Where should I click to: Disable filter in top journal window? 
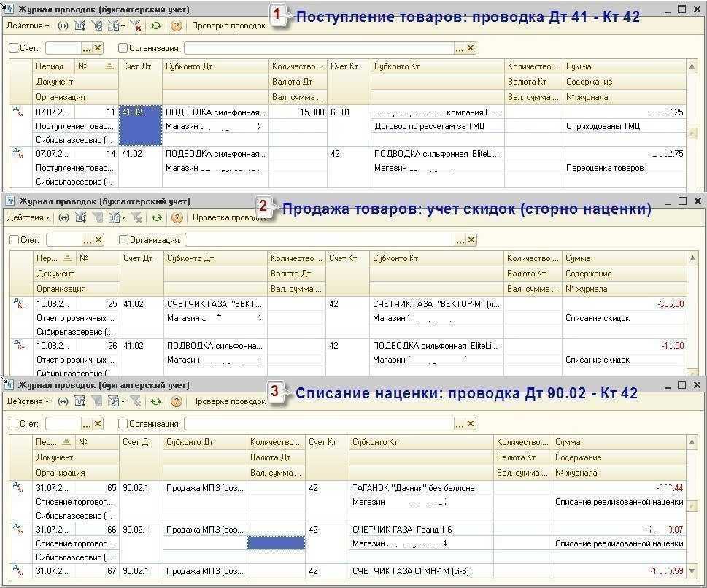pyautogui.click(x=135, y=26)
